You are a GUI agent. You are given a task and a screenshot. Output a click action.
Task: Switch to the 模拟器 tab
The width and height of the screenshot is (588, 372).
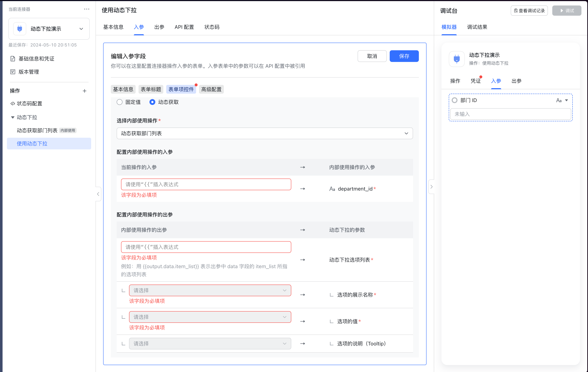[449, 27]
